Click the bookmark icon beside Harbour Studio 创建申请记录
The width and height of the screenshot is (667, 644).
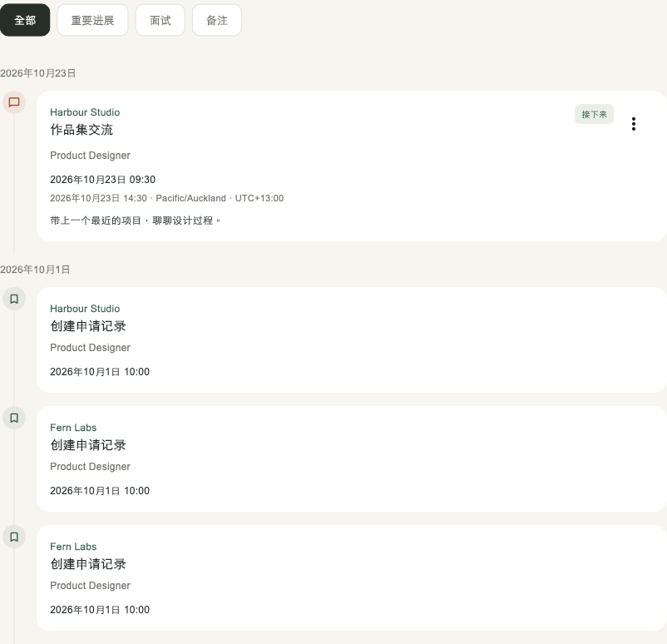click(x=14, y=299)
